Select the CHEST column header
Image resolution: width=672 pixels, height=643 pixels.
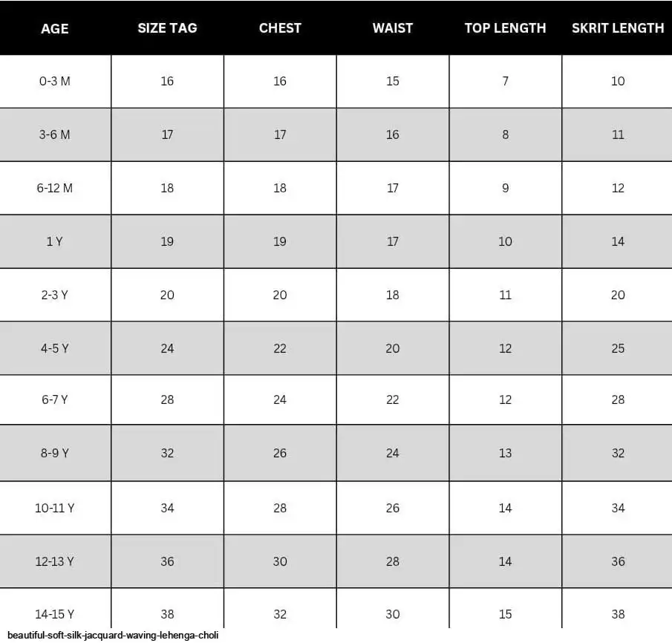click(280, 28)
